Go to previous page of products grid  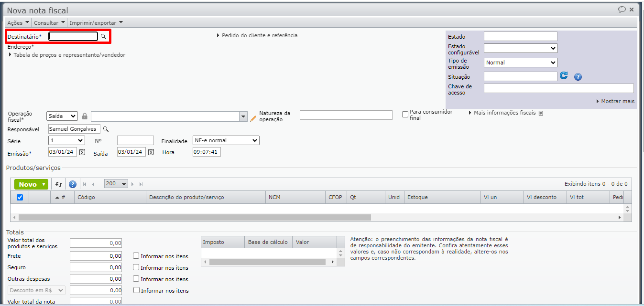point(93,184)
